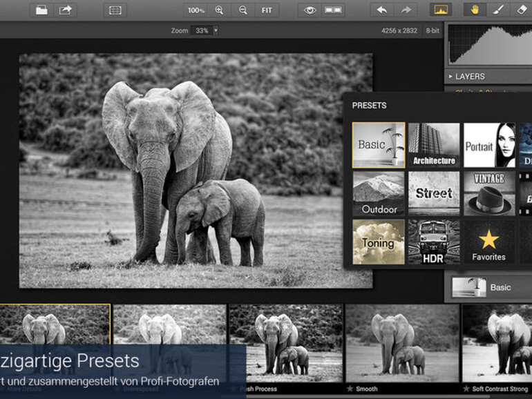The image size is (532, 399).
Task: Click the undo arrow icon
Action: [382, 10]
